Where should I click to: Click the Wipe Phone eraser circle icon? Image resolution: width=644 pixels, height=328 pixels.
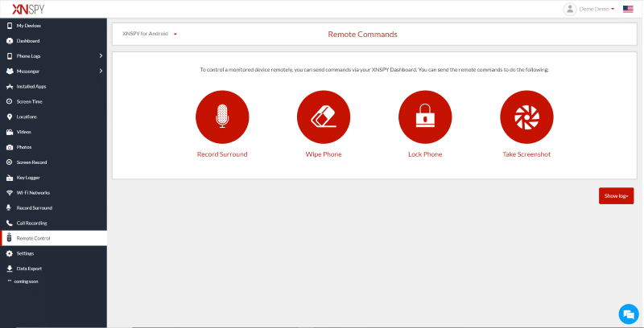324,117
